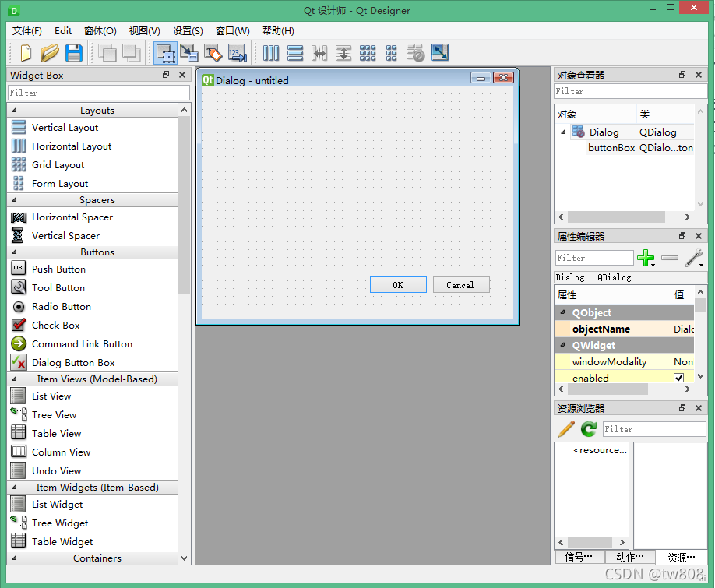Collapse Item Widgets (Item-Based) category

point(14,488)
